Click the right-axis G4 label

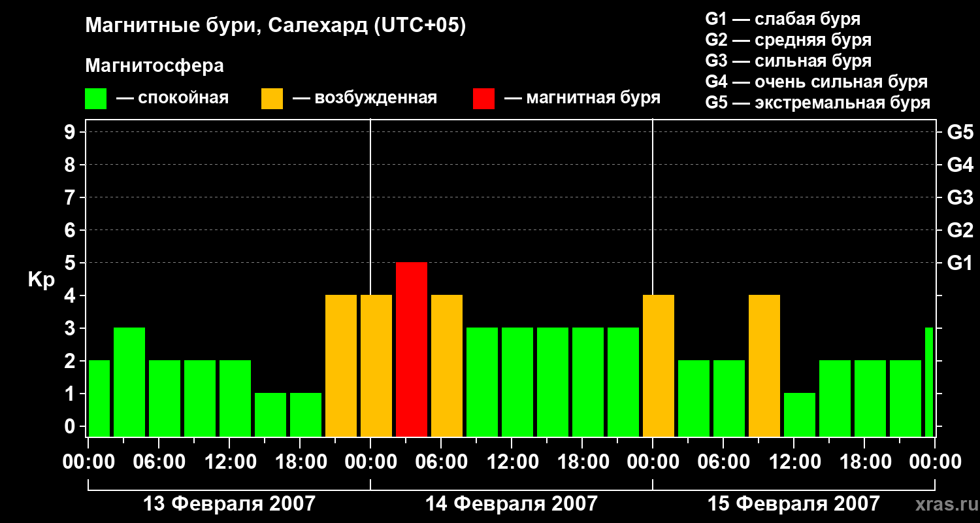coord(960,165)
